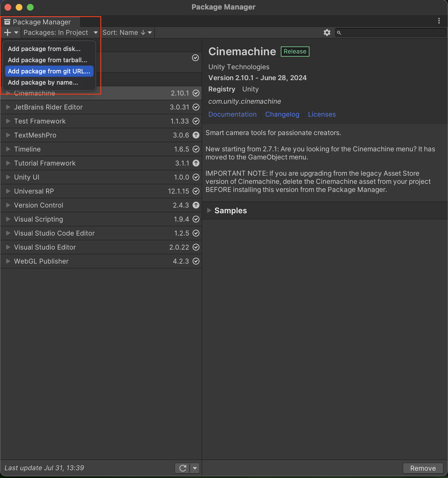448x478 pixels.
Task: Open the add package plus dropdown
Action: 11,33
